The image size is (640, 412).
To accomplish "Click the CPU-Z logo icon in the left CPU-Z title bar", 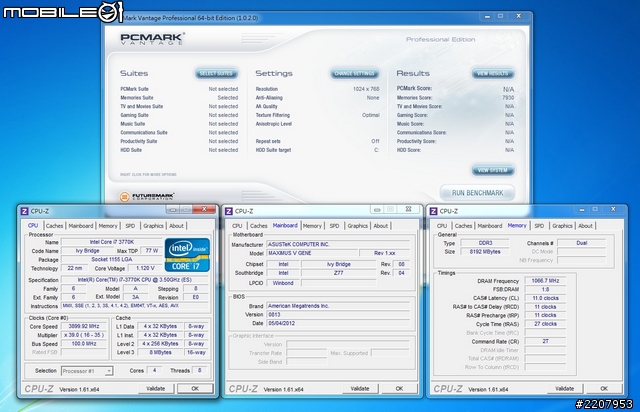I will [24, 211].
